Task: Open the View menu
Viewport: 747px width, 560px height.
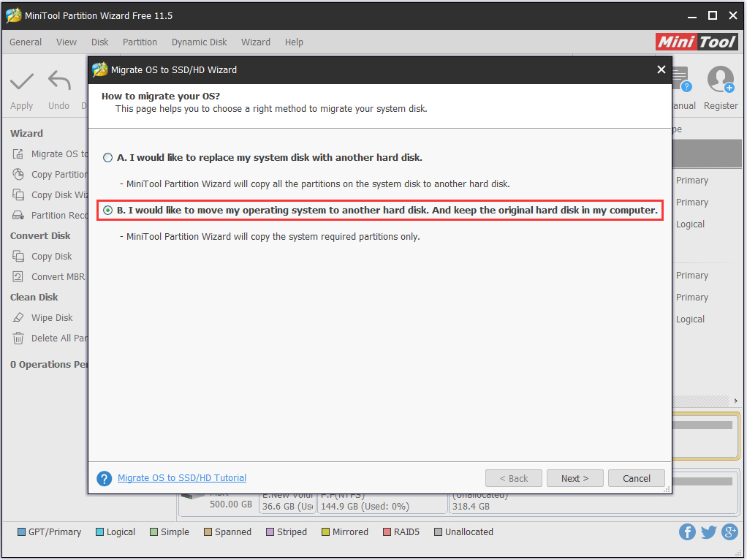Action: (x=67, y=42)
